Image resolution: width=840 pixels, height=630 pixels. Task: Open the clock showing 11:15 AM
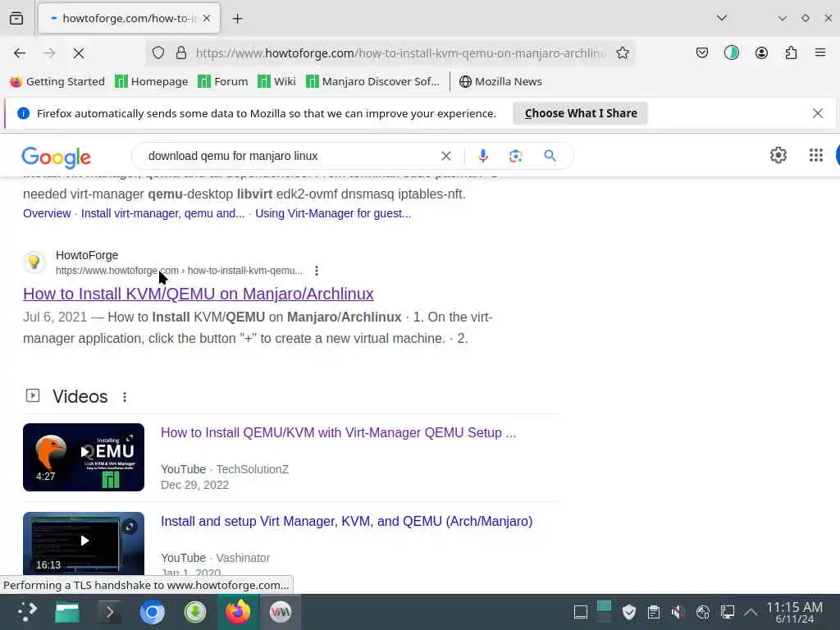(794, 612)
